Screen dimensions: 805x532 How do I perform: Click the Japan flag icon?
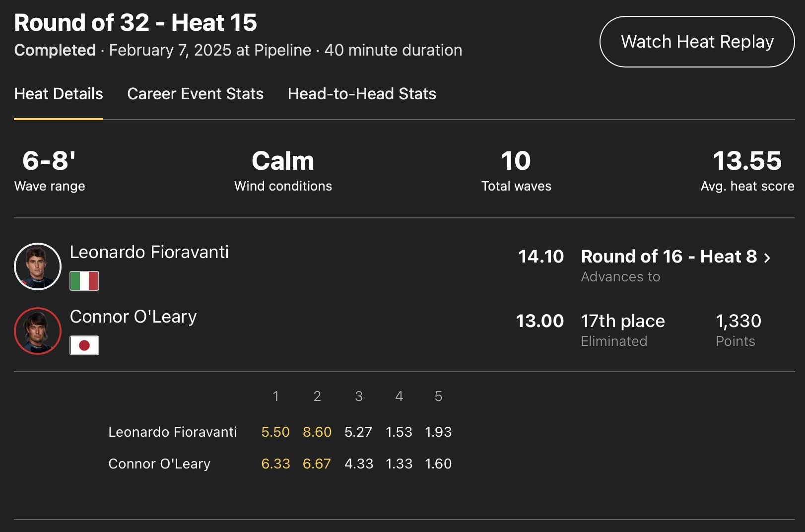[84, 345]
